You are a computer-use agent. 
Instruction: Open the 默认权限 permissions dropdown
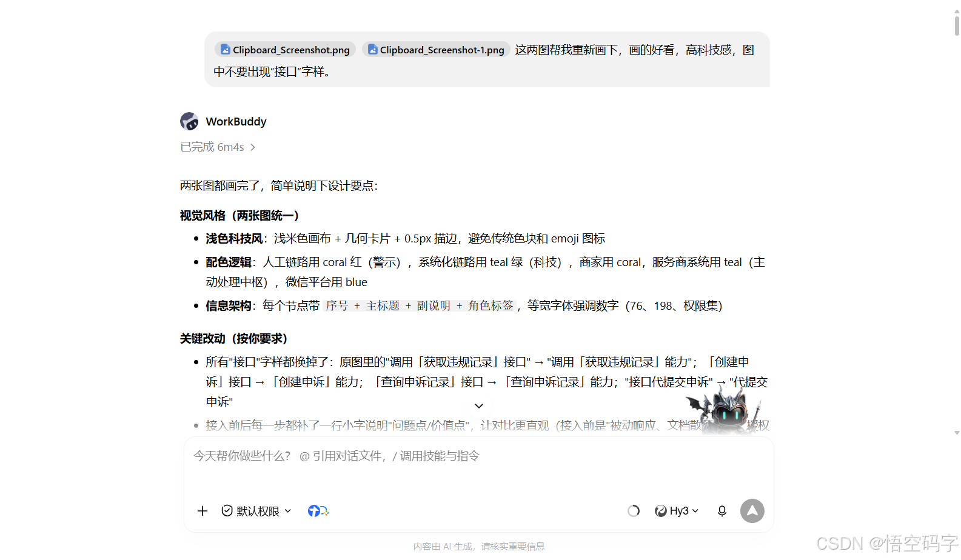[256, 511]
